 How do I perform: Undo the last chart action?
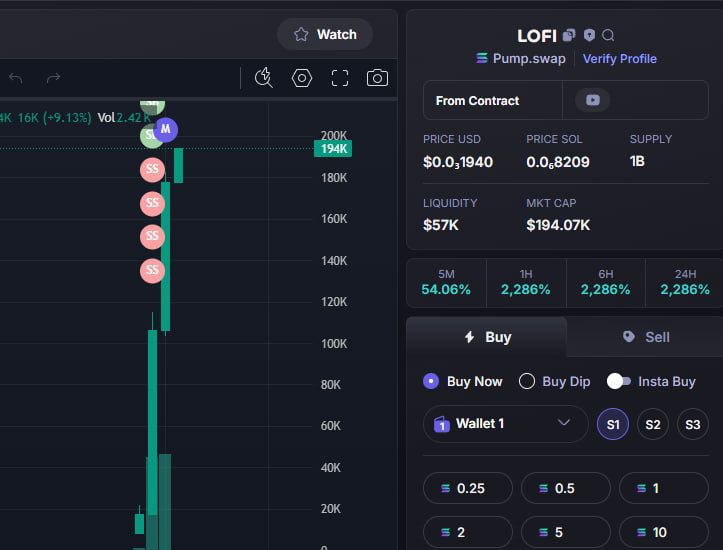point(16,78)
